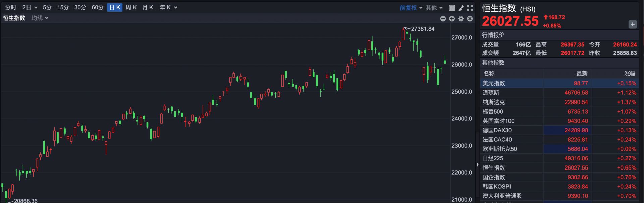The height and width of the screenshot is (203, 644).
Task: Click the 27381.84 peak price marker
Action: (x=422, y=29)
